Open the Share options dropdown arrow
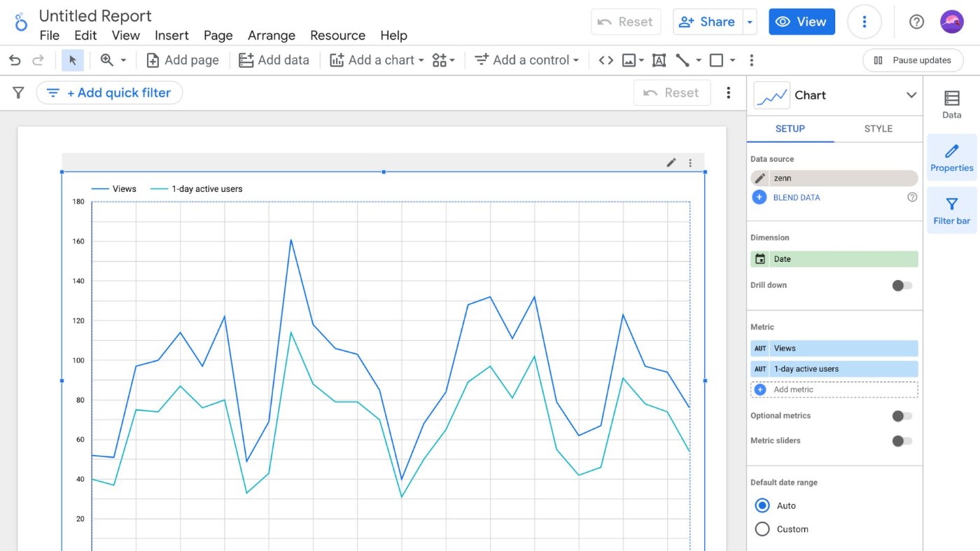 pos(750,22)
